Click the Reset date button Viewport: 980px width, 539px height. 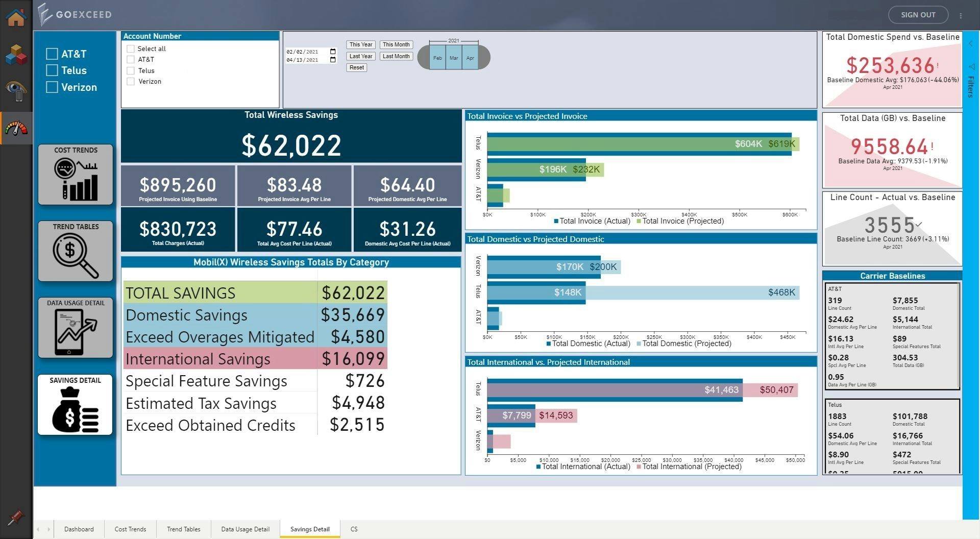click(357, 67)
